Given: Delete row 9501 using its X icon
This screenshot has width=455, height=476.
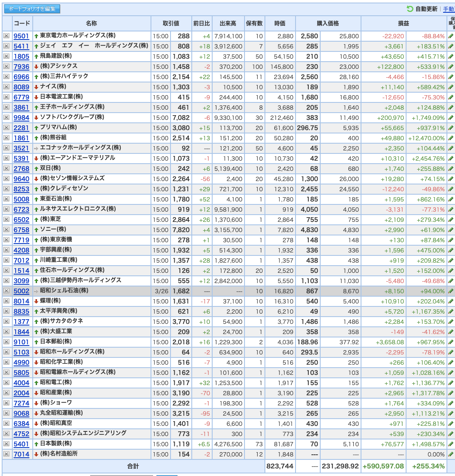Looking at the screenshot, I should point(6,36).
